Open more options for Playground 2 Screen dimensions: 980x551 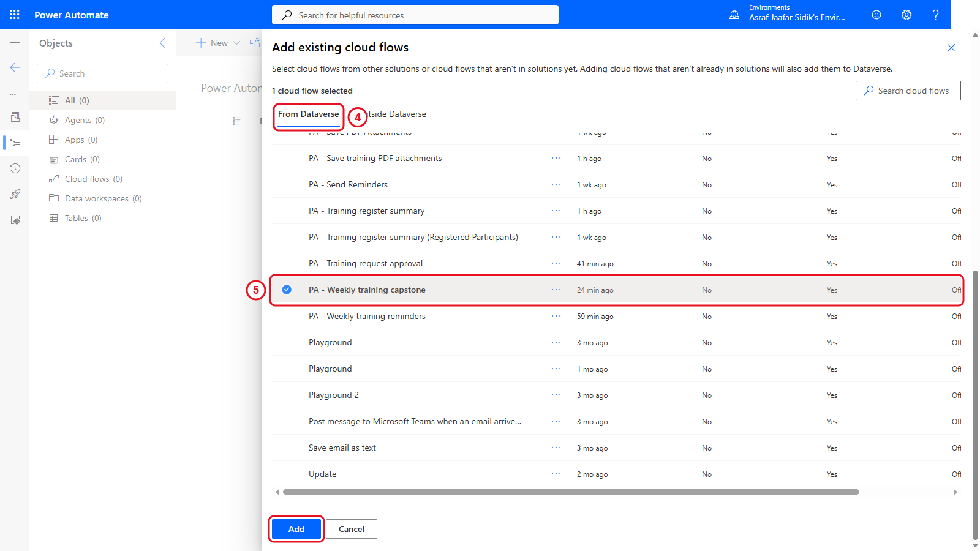point(556,395)
